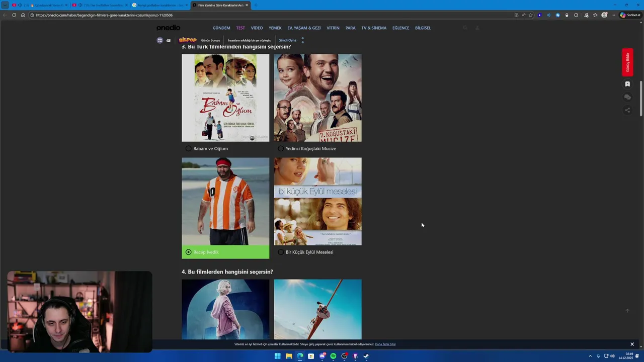644x362 pixels.
Task: Add page to favorites star icon
Action: pos(530,15)
